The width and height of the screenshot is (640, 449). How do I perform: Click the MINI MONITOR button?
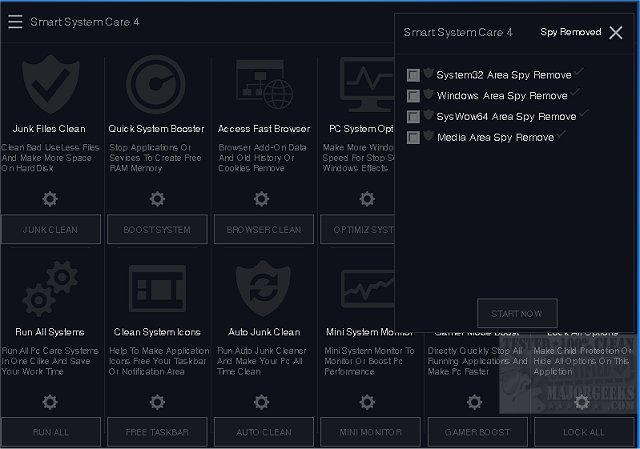click(x=370, y=432)
